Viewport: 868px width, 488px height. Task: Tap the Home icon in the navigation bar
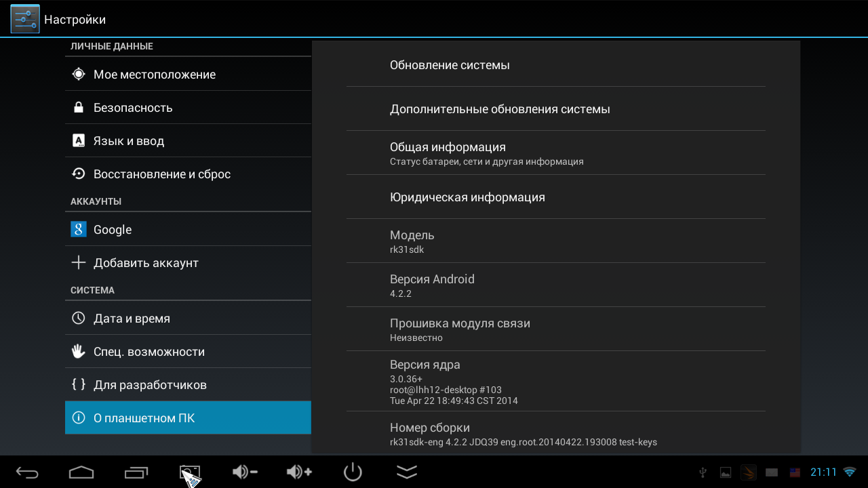81,471
